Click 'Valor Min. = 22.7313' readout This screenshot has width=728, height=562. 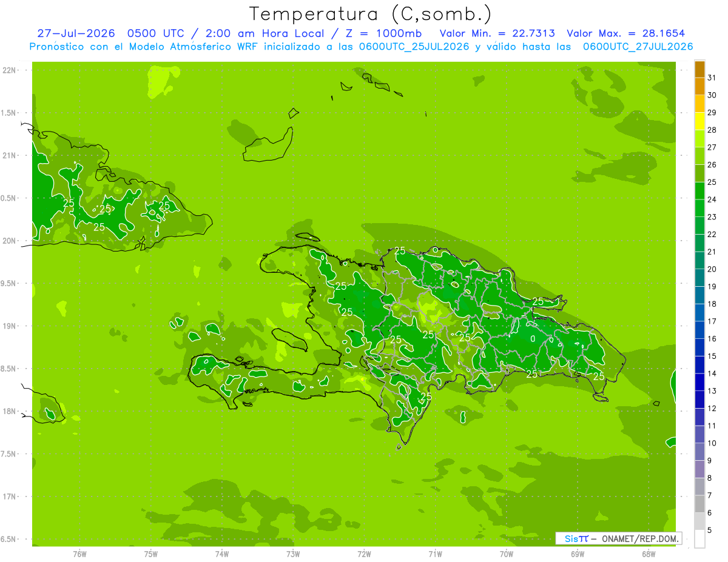click(x=498, y=33)
